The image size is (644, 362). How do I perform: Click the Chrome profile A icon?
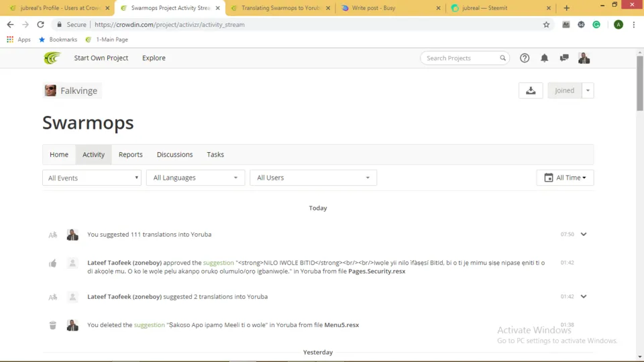click(x=618, y=25)
